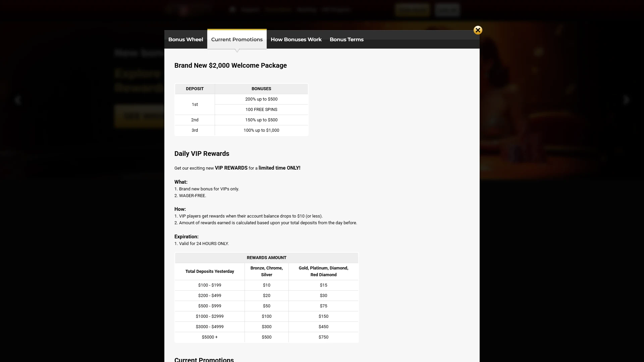Select the 200% up to $500 cell
Viewport: 644px width, 362px height.
[x=261, y=99]
